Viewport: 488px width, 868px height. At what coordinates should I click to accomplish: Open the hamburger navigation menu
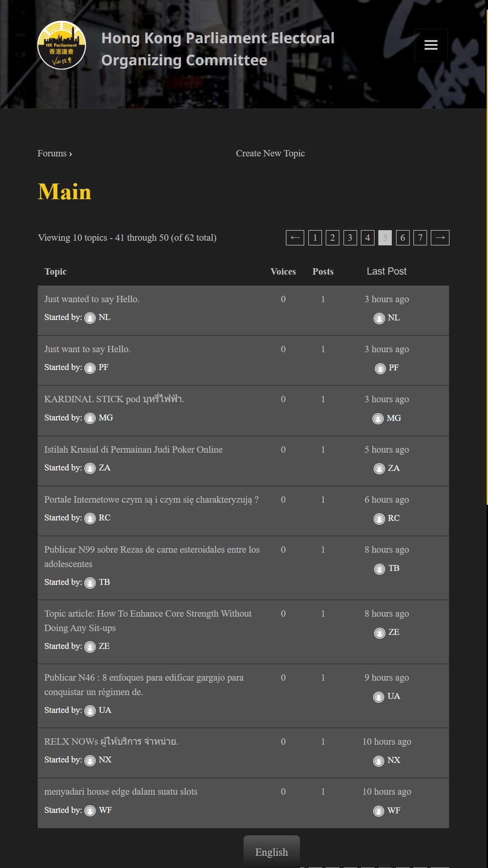tap(431, 45)
